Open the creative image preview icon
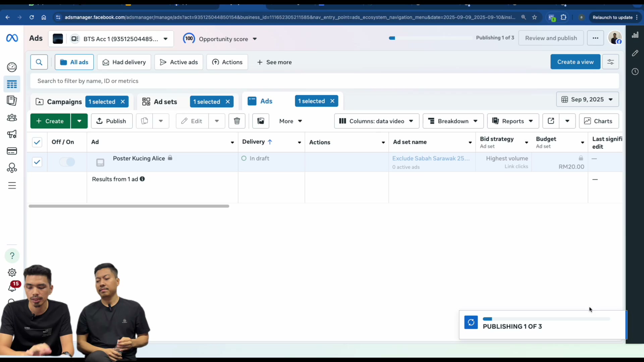The image size is (644, 362). [261, 121]
